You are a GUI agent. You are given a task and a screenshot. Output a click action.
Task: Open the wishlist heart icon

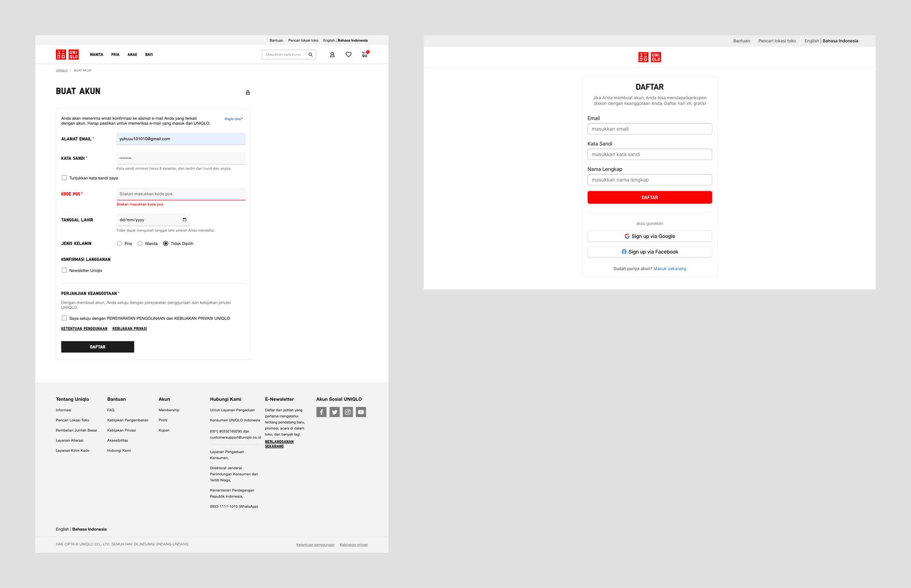[348, 55]
